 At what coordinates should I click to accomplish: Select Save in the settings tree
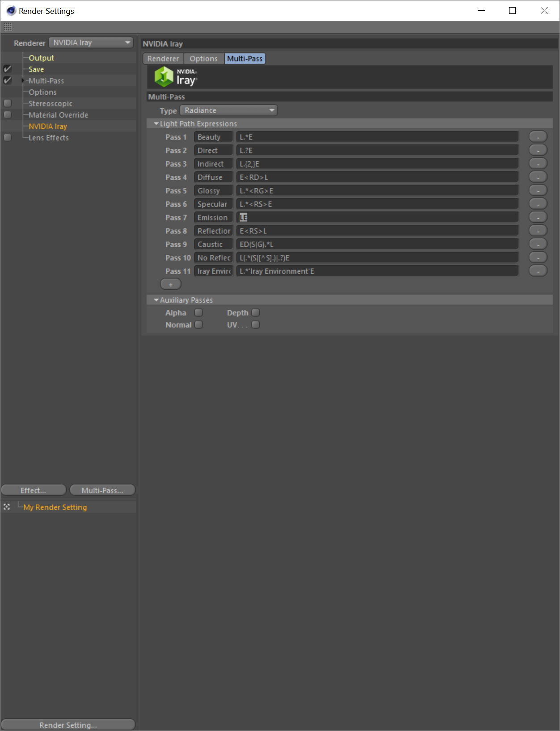coord(36,69)
